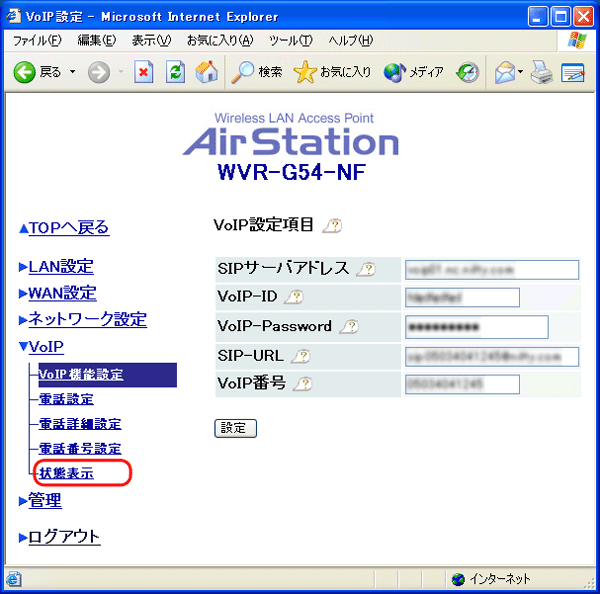Open the ヘルプ(H) menu
This screenshot has width=600, height=594.
click(351, 40)
